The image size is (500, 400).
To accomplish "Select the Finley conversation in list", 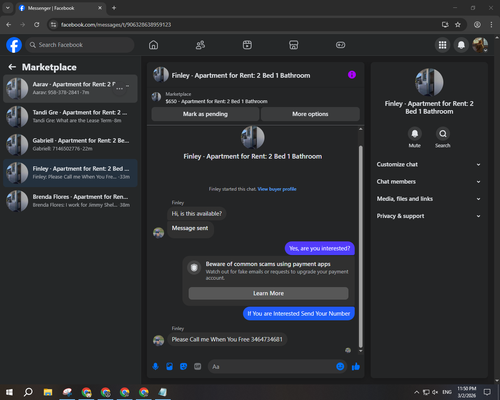I will pyautogui.click(x=70, y=173).
